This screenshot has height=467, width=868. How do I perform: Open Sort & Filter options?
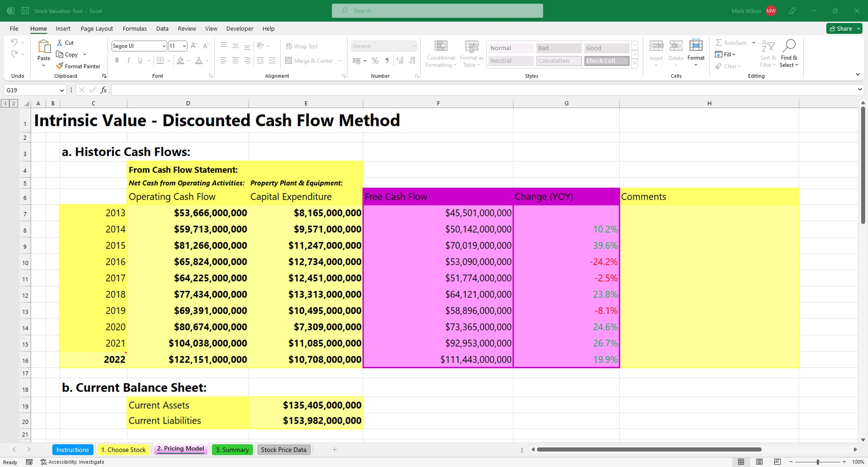click(x=768, y=54)
